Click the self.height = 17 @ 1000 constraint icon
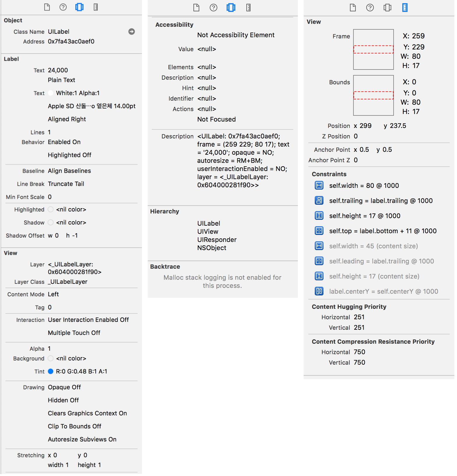The image size is (457, 476). [319, 216]
